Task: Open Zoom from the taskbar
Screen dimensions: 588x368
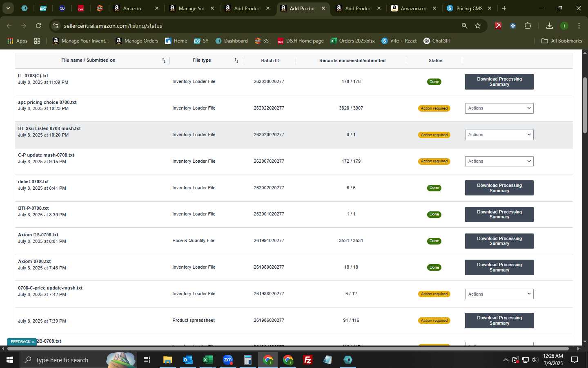Action: (x=228, y=360)
